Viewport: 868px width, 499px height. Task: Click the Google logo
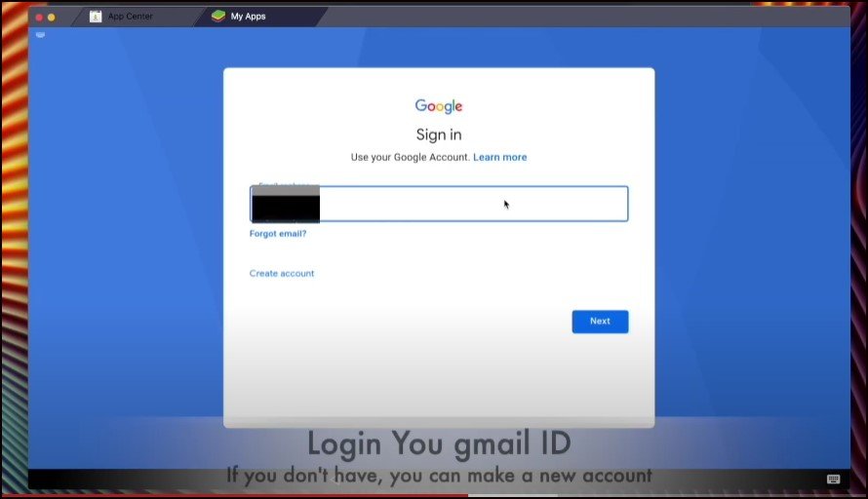tap(439, 105)
